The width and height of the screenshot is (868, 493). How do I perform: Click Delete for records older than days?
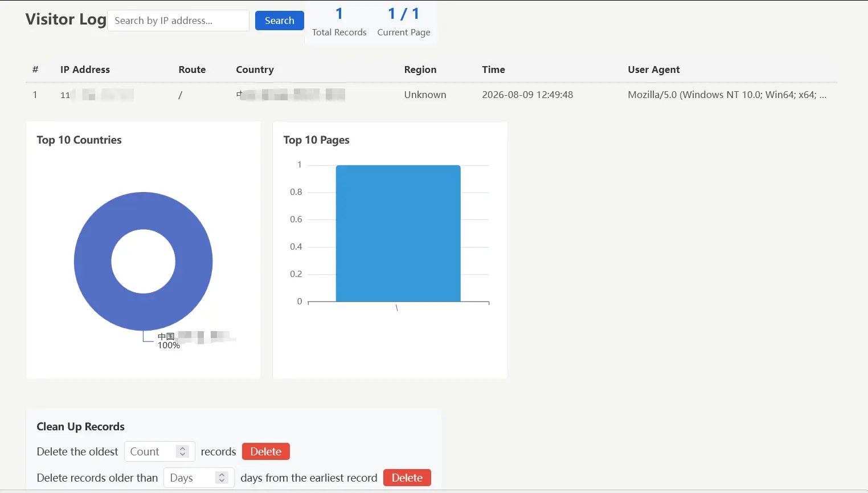[407, 478]
